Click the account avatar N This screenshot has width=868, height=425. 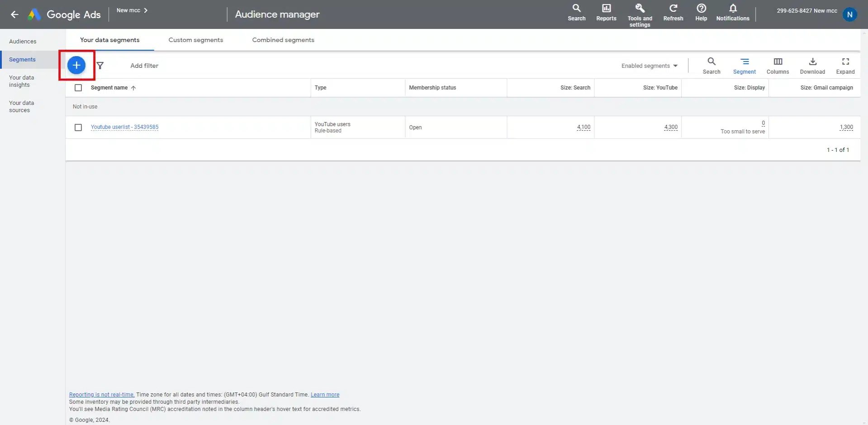(849, 14)
